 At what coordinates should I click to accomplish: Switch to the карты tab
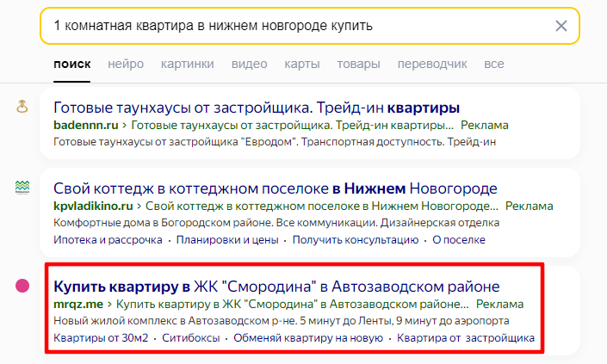(302, 64)
